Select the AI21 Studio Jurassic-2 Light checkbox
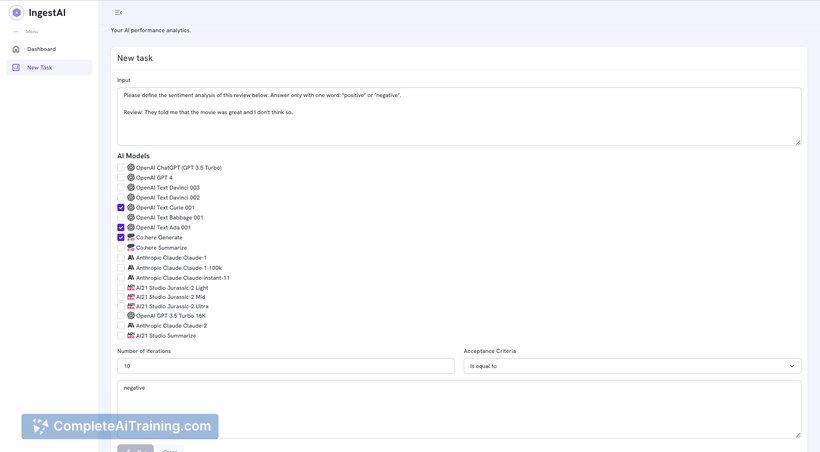 point(121,288)
